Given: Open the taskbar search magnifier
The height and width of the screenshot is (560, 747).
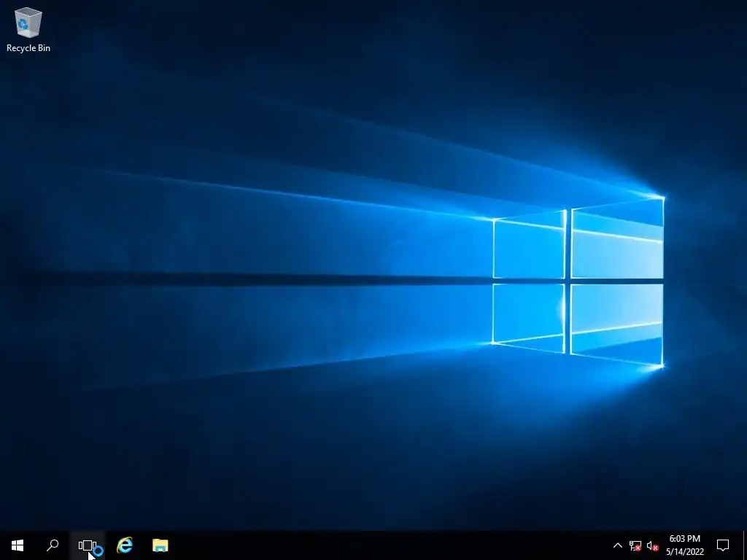Looking at the screenshot, I should pos(53,545).
